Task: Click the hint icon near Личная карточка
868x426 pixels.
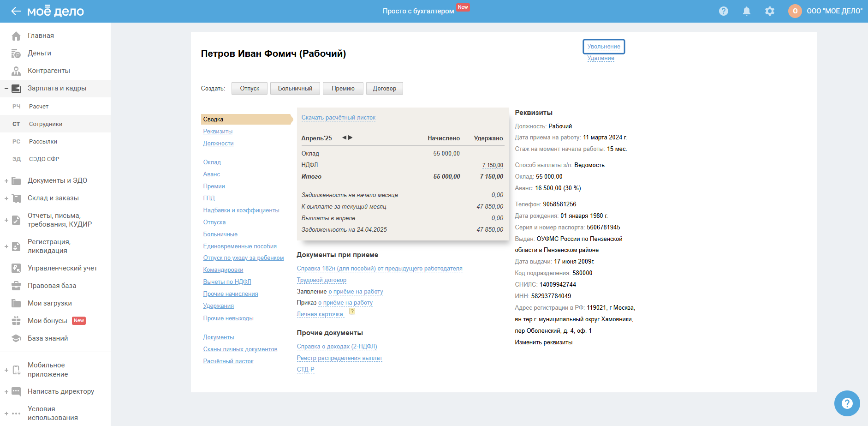Action: (x=352, y=312)
